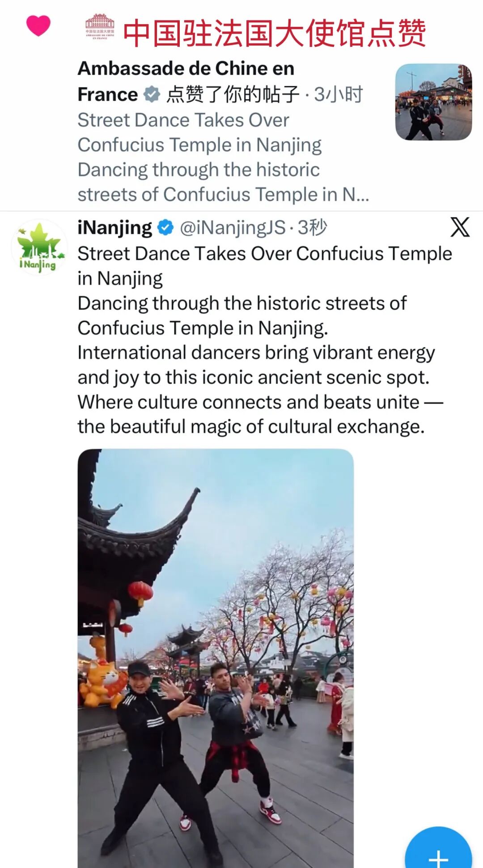
Task: Click iNanjing blue verified checkmark
Action: [165, 228]
